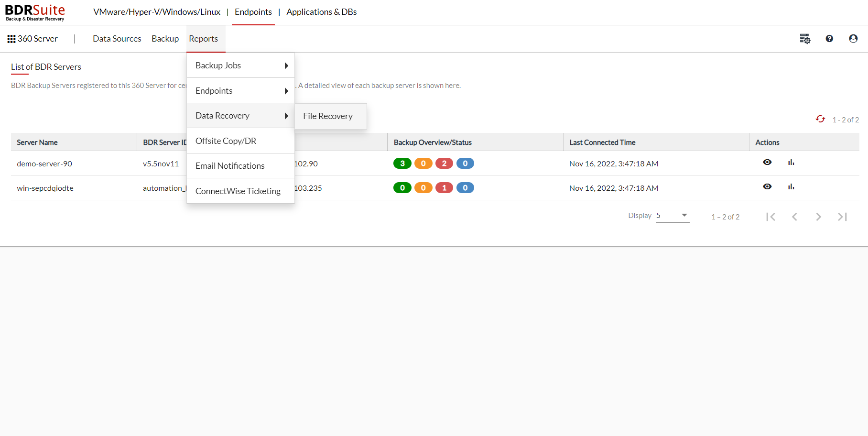
Task: Click blue count badge for win-sepcdqiodte
Action: 465,188
